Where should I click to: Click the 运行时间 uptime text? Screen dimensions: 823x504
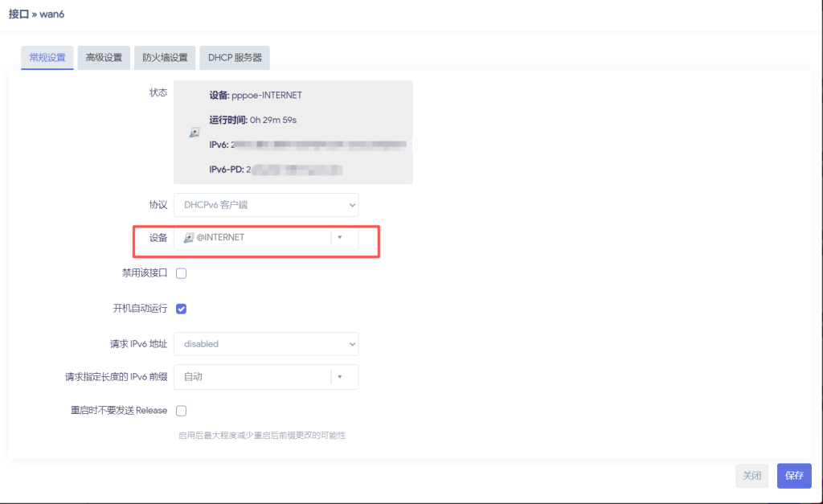(x=253, y=120)
